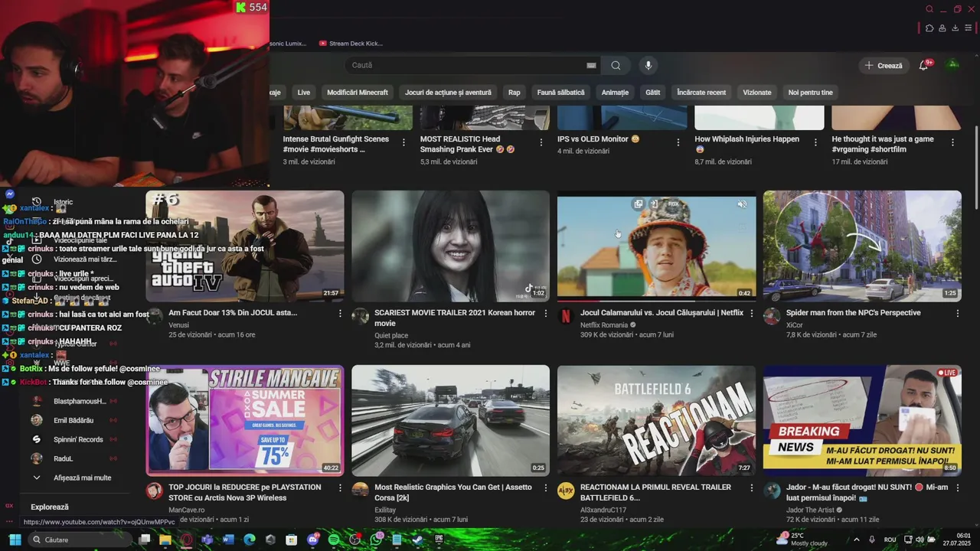Image resolution: width=980 pixels, height=551 pixels.
Task: Open the Jador BREAKING NEWS live thumbnail
Action: [862, 420]
